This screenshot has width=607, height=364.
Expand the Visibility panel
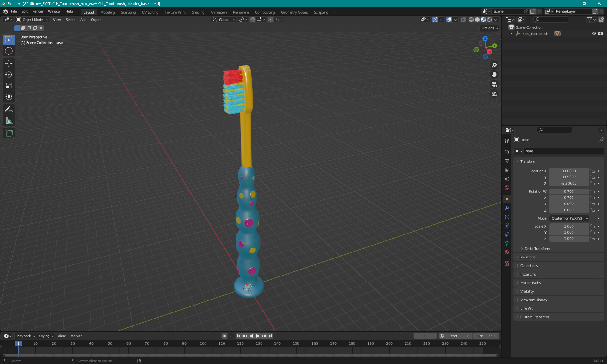click(527, 291)
